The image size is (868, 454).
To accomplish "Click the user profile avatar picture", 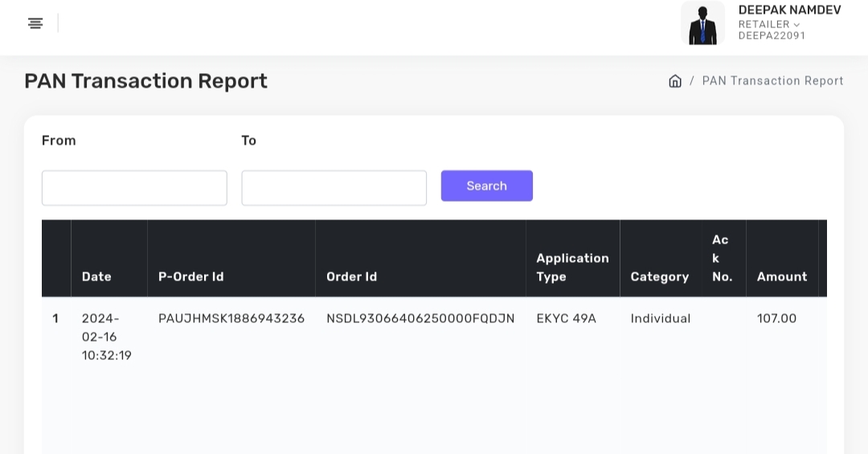I will (702, 23).
